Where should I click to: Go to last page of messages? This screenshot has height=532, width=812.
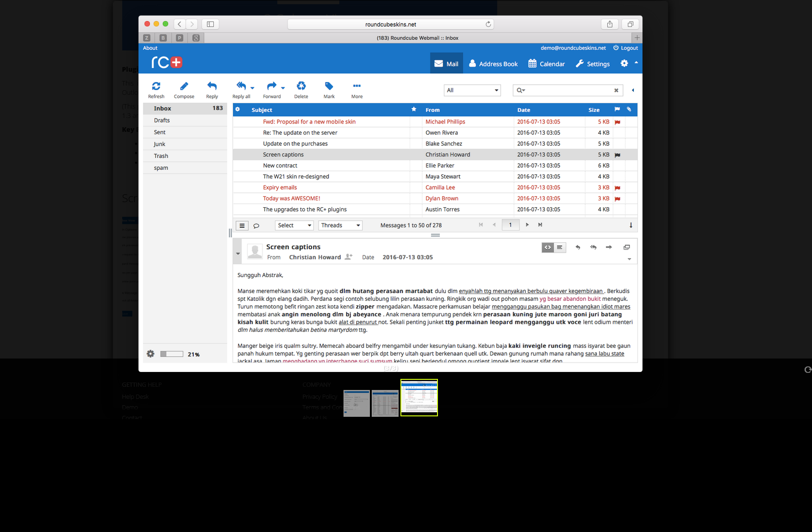(540, 225)
